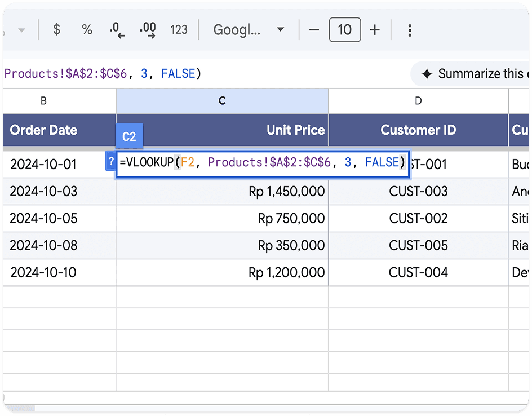Click the horizontal scrollbar thumb
The width and height of the screenshot is (532, 416).
[19, 408]
